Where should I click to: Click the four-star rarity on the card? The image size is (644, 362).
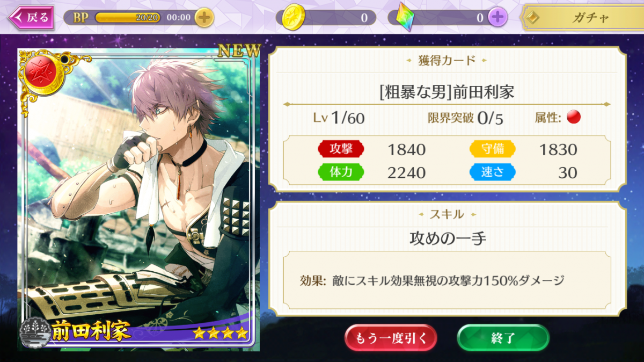[x=221, y=333]
